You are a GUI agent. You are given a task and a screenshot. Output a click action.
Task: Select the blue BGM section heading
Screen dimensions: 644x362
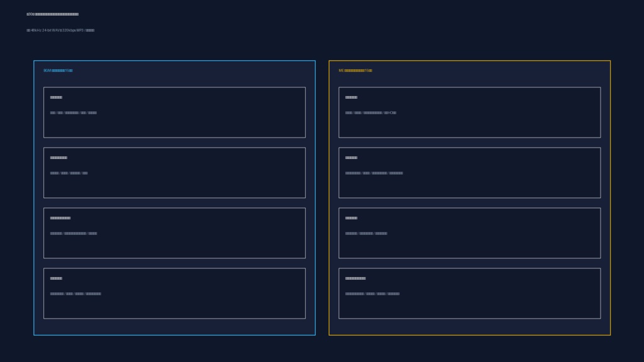[x=58, y=70]
